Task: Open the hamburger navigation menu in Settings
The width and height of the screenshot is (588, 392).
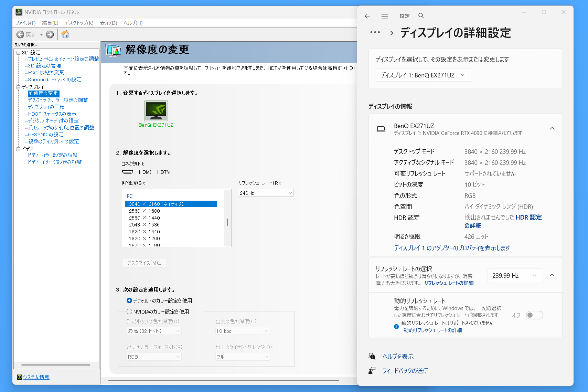Action: (385, 16)
